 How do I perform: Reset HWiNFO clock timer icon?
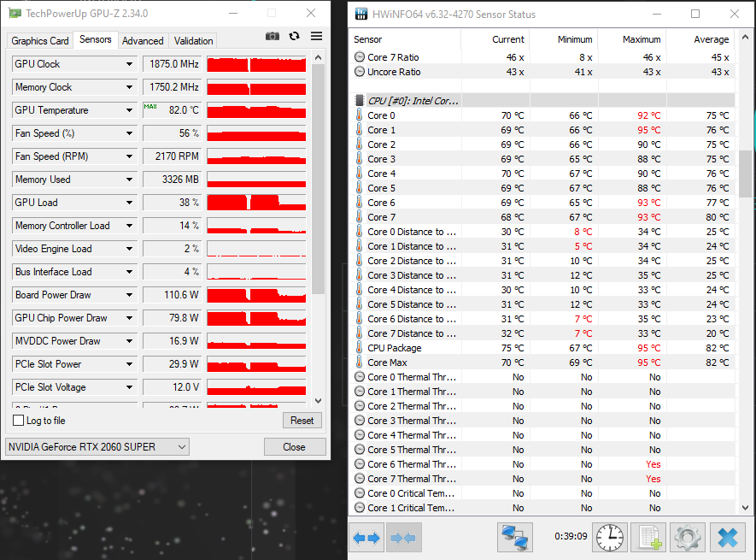(x=610, y=537)
